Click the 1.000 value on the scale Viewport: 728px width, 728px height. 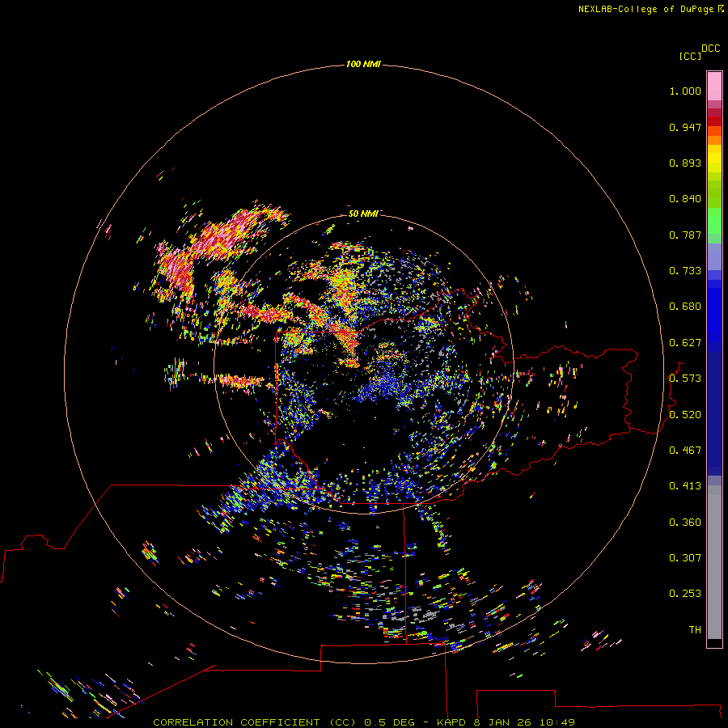tap(685, 91)
